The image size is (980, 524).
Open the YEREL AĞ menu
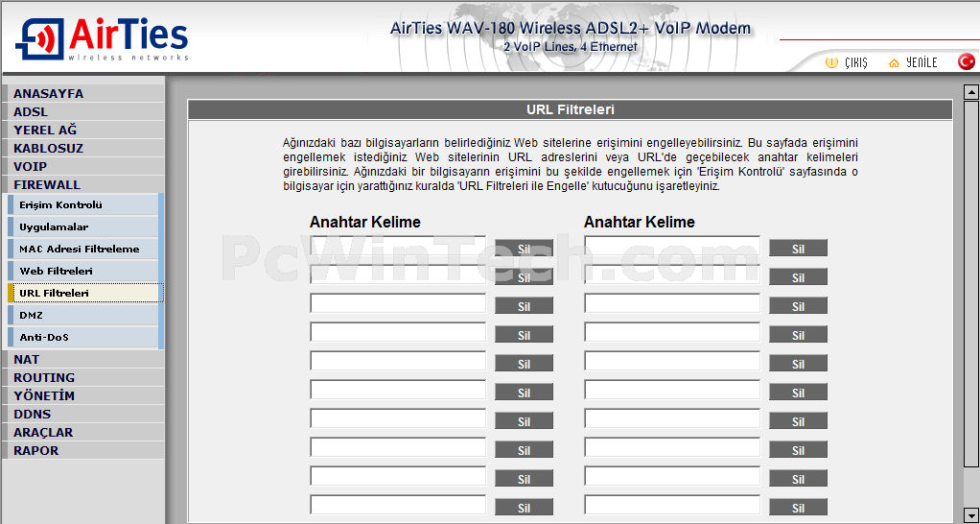point(82,131)
